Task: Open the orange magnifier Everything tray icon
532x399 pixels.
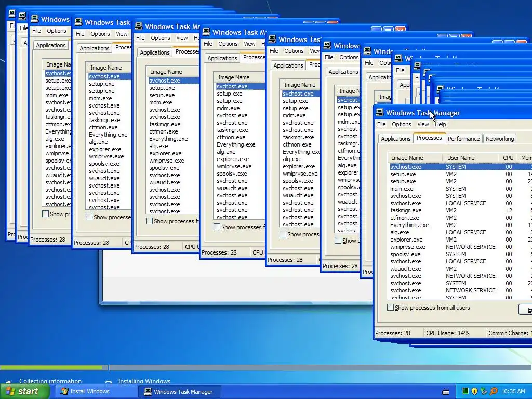Action: pyautogui.click(x=494, y=391)
